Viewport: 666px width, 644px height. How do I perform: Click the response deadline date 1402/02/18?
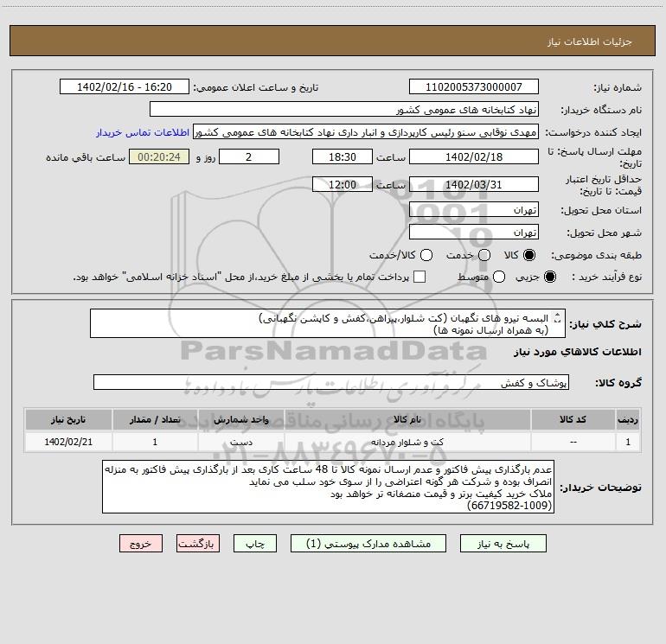tap(474, 156)
